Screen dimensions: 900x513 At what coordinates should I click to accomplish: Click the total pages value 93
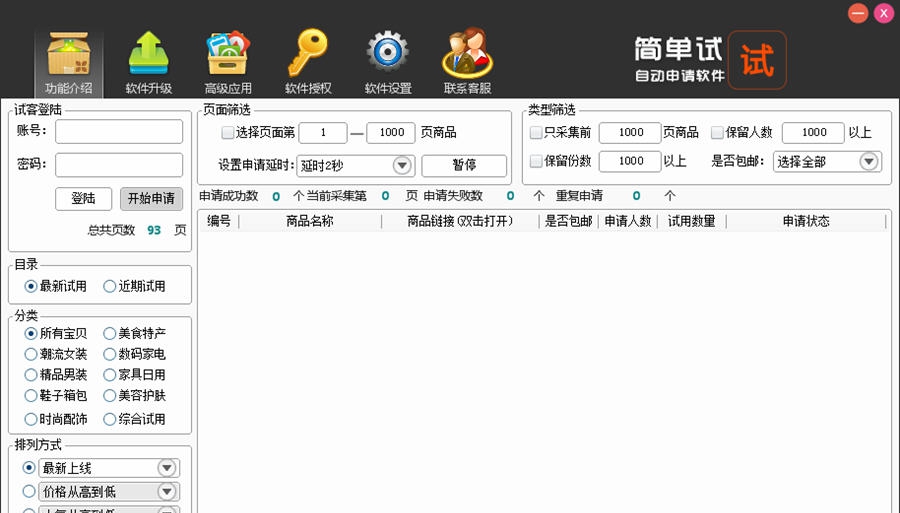(x=154, y=230)
